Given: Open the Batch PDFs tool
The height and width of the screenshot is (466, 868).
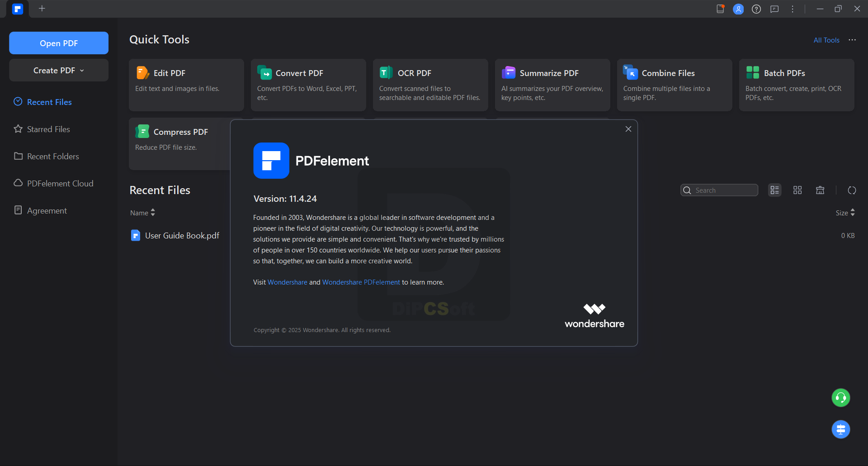Looking at the screenshot, I should point(797,85).
